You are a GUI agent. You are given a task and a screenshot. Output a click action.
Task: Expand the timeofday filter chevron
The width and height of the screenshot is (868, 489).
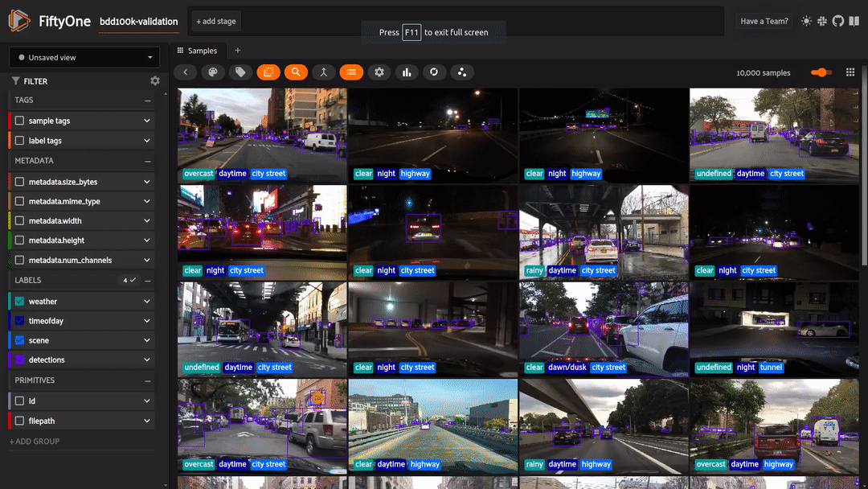147,321
